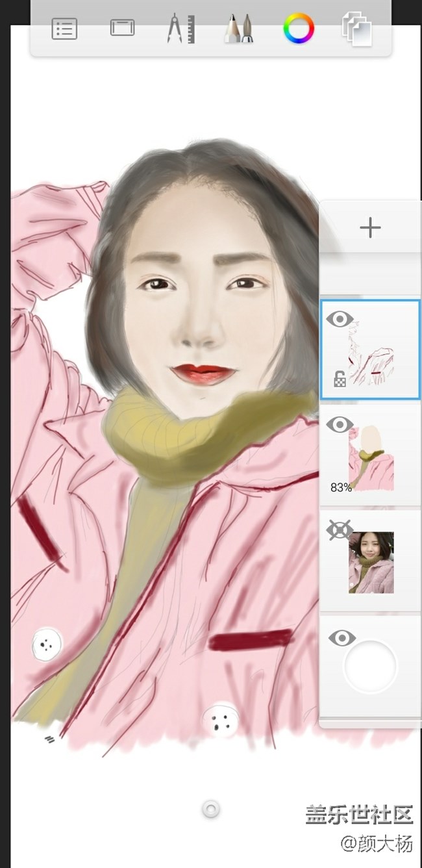Tap the @颜大杨 author watermark
Screen dimensions: 422x868
(377, 844)
